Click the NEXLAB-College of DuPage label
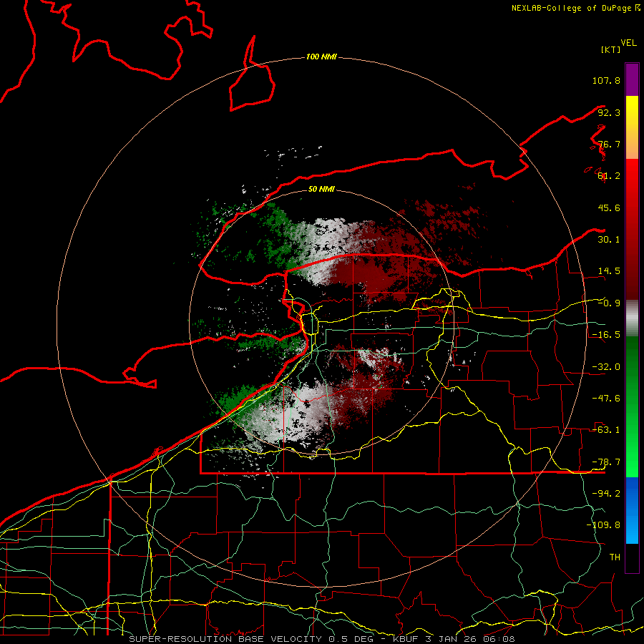Image resolution: width=644 pixels, height=644 pixels. (x=575, y=8)
